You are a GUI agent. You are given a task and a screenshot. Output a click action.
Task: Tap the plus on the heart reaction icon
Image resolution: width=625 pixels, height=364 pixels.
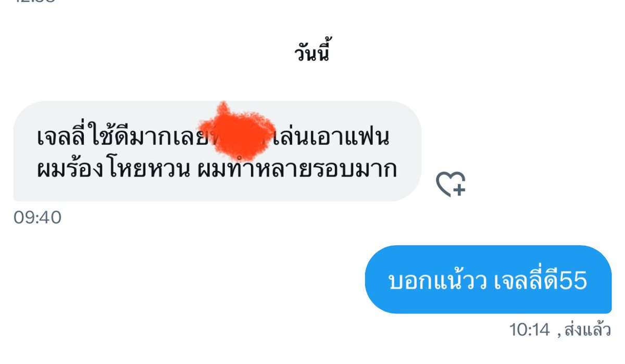(459, 190)
